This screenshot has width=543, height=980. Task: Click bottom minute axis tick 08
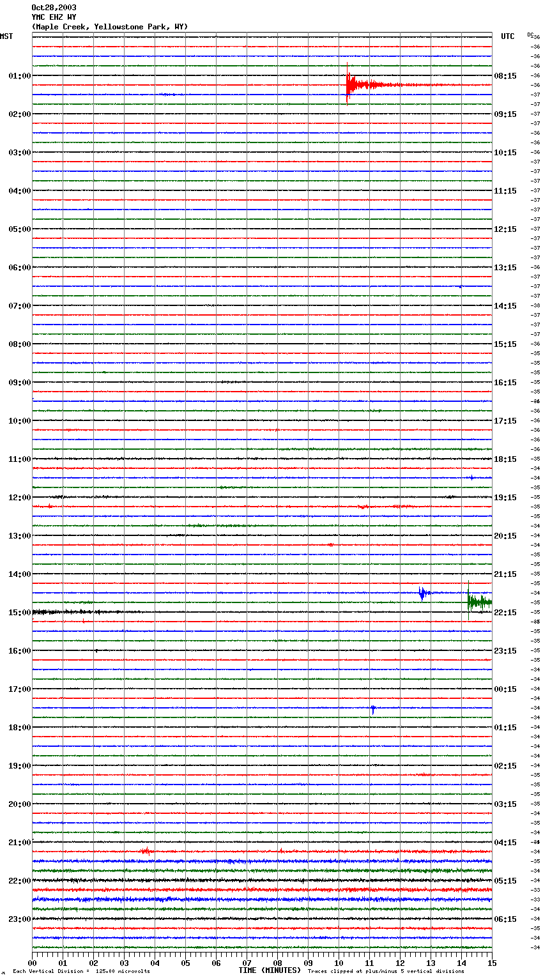point(278,963)
